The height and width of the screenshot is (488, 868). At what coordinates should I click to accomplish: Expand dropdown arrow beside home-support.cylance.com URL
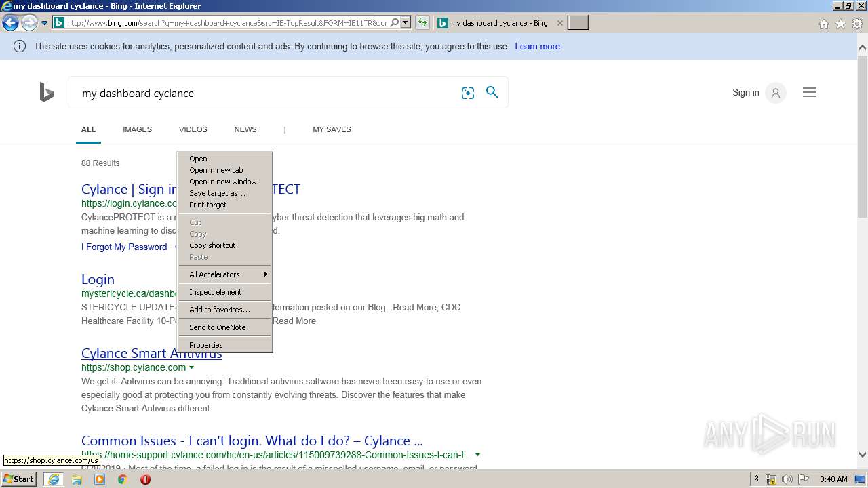pos(477,455)
